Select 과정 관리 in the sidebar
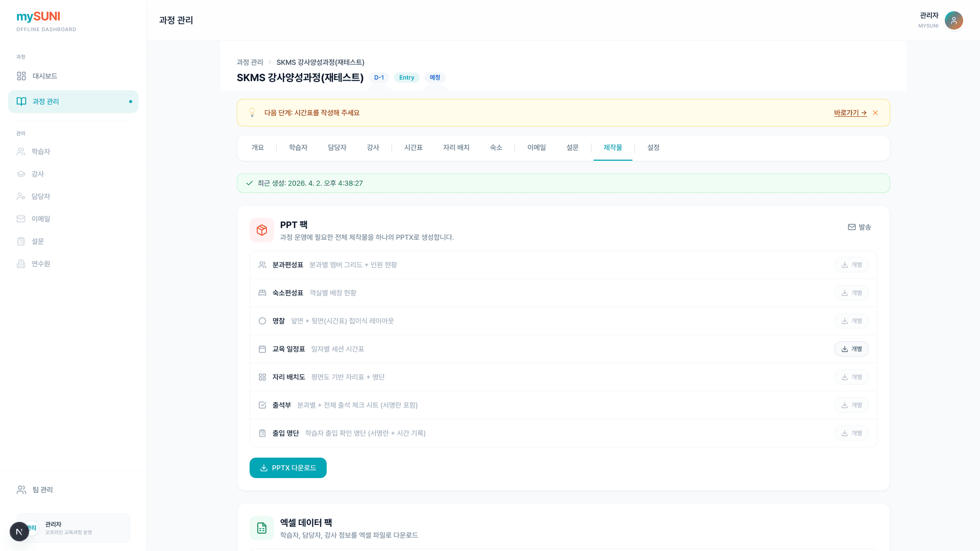980x551 pixels. [73, 102]
